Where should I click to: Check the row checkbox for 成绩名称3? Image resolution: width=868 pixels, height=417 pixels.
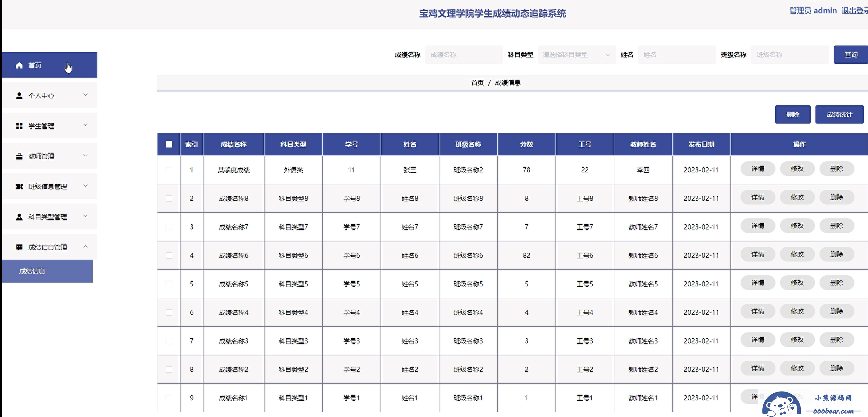pyautogui.click(x=169, y=341)
